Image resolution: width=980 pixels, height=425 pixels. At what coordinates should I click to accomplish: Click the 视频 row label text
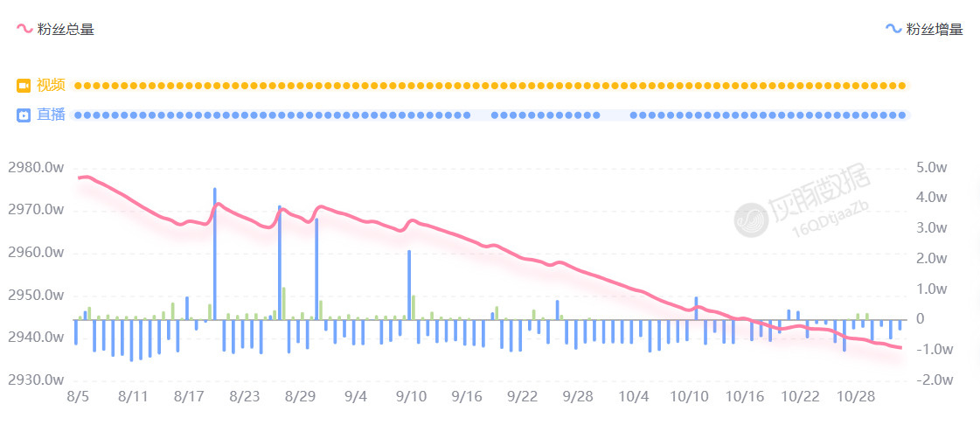[51, 86]
